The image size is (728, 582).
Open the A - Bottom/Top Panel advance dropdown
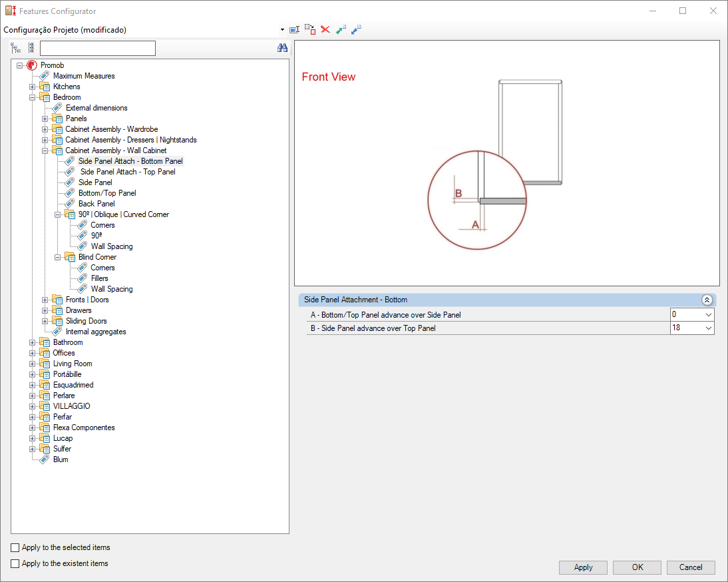[708, 314]
